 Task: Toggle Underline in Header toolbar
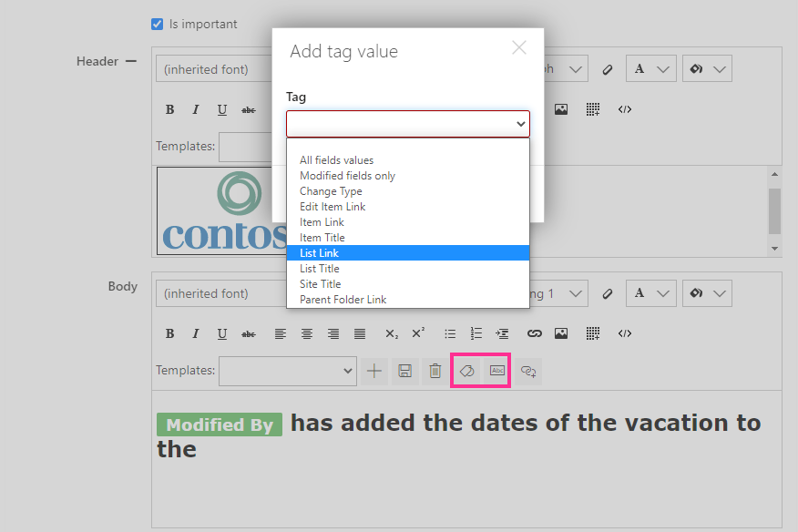pos(222,109)
